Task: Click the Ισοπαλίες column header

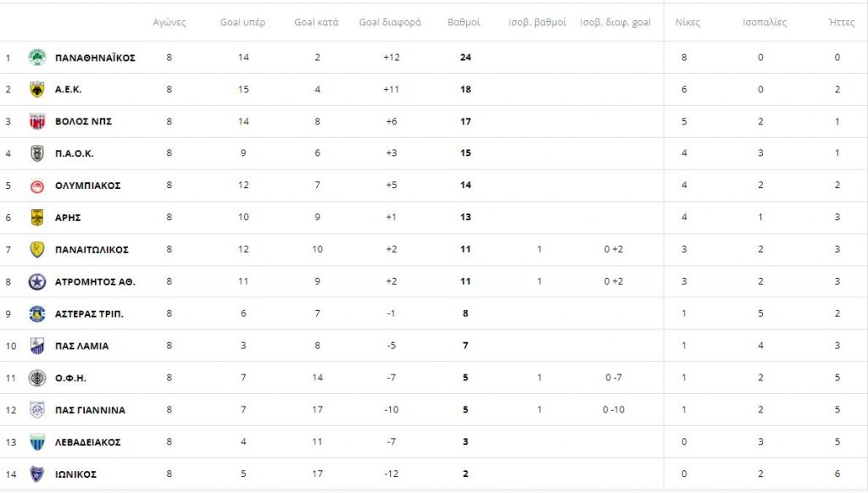Action: [x=765, y=22]
